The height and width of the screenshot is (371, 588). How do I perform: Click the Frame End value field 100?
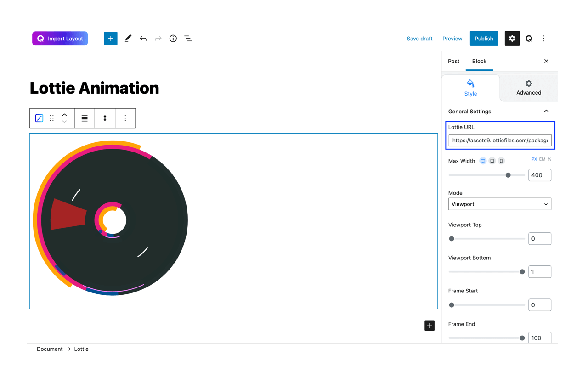coord(540,337)
